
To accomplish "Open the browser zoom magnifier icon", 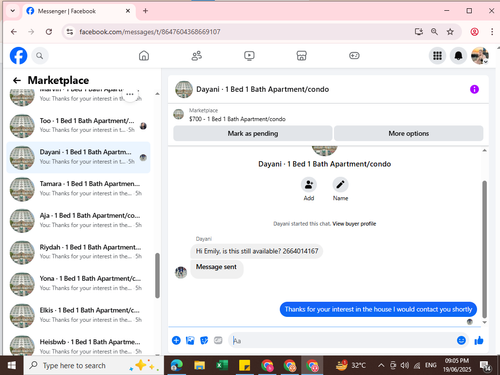I will 434,32.
